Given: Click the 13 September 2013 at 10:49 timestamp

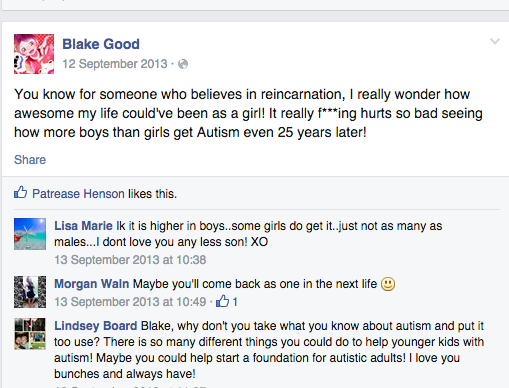Looking at the screenshot, I should click(130, 302).
